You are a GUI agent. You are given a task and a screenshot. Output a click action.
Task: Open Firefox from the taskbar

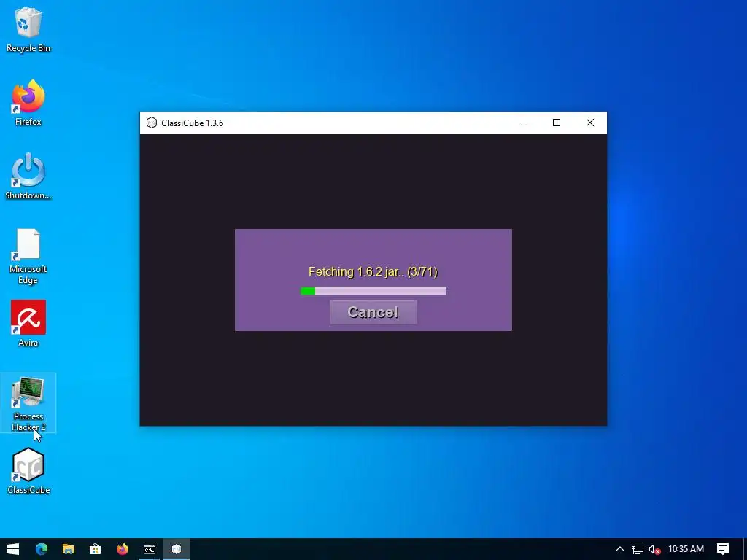coord(123,549)
